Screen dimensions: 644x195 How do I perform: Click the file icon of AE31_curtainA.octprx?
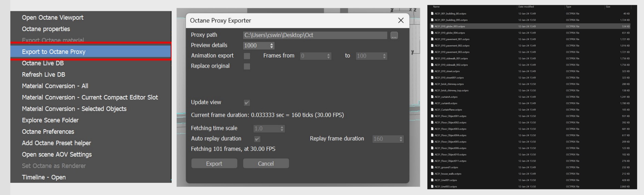tap(432, 97)
